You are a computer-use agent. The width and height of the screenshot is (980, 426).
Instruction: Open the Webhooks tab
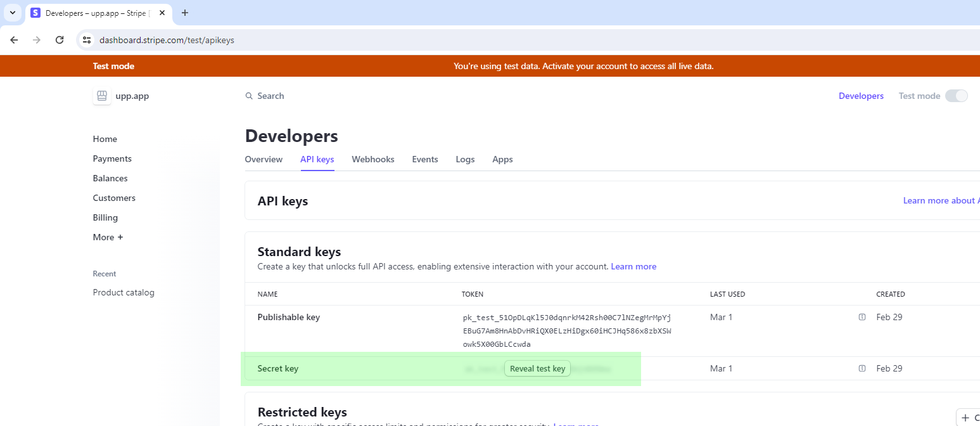point(373,159)
